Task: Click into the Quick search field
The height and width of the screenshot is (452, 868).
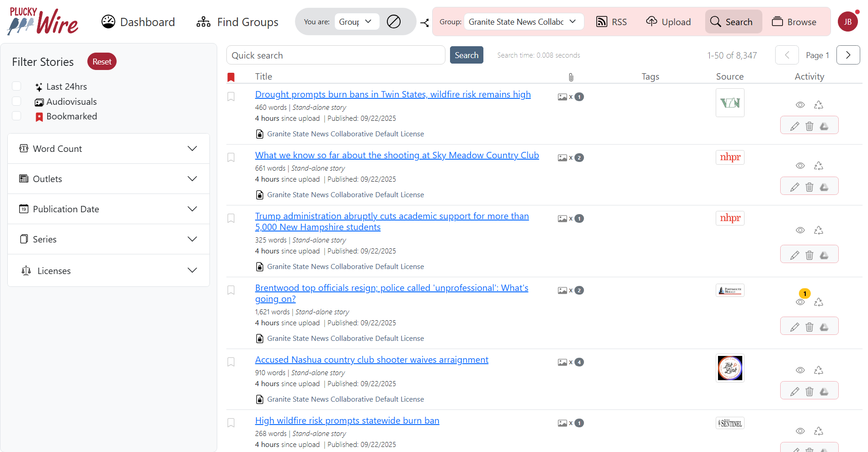Action: 336,55
